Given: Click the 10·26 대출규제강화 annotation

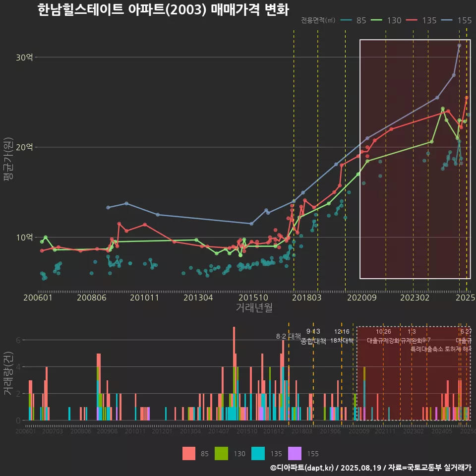Looking at the screenshot, I should coord(384,336).
